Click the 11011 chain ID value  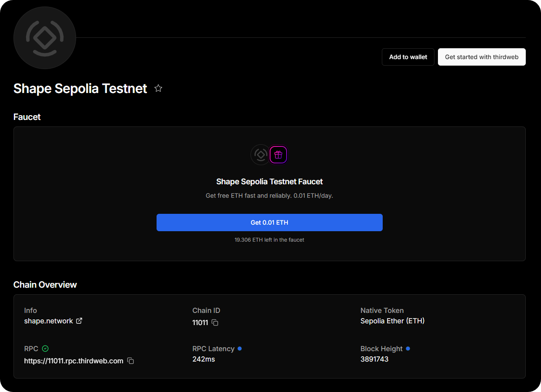[200, 323]
